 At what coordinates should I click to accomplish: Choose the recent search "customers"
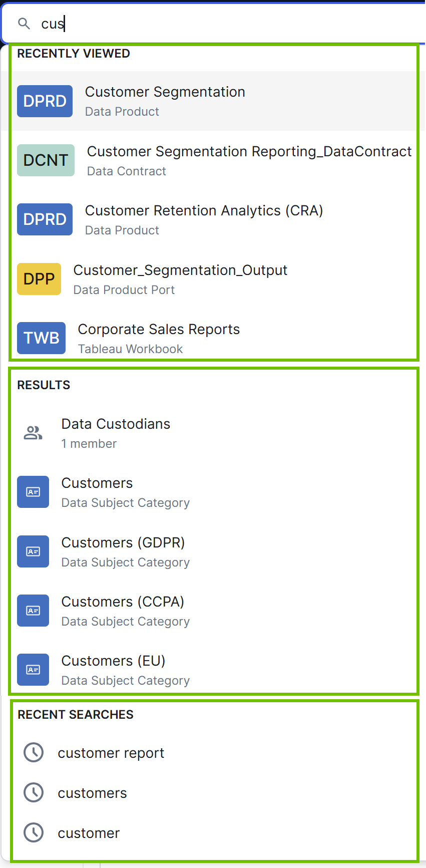(x=92, y=793)
